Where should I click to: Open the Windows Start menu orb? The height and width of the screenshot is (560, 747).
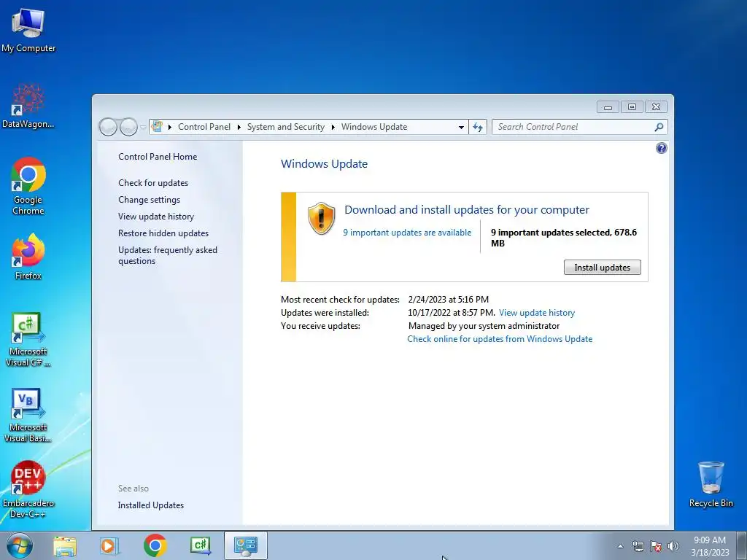click(x=20, y=545)
